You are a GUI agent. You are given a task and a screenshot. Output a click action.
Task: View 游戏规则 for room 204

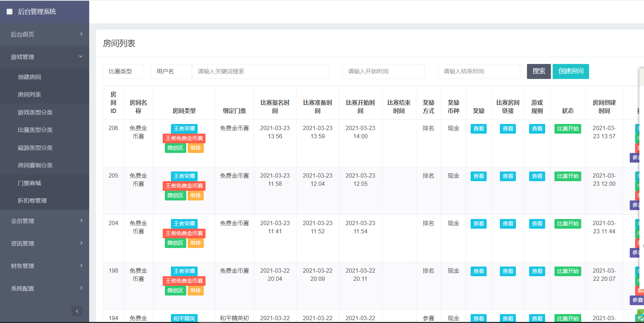tap(537, 224)
